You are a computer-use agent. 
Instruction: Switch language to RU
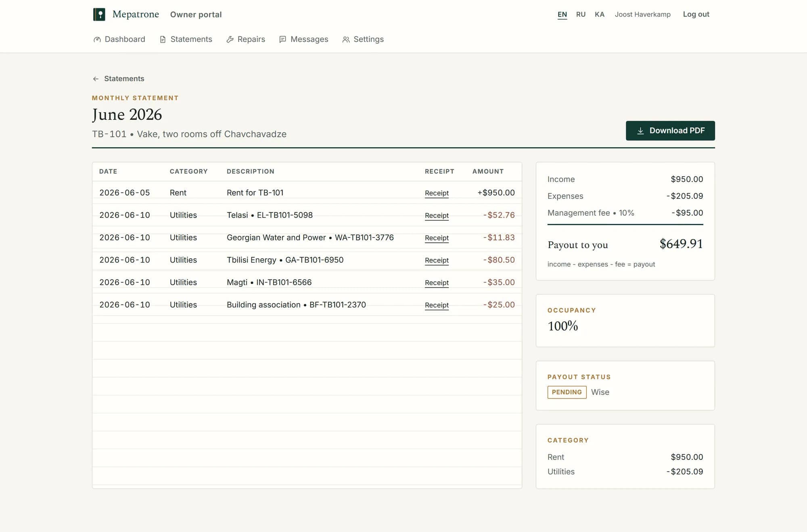pos(581,15)
